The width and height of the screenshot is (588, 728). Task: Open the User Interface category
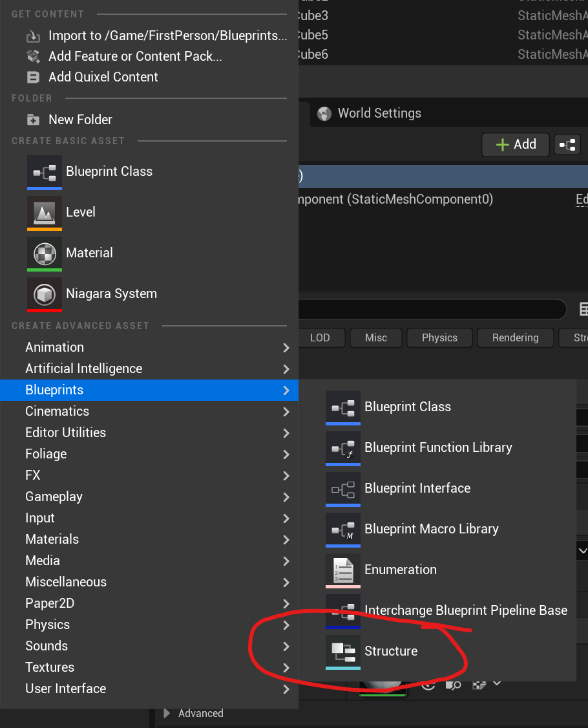[149, 689]
